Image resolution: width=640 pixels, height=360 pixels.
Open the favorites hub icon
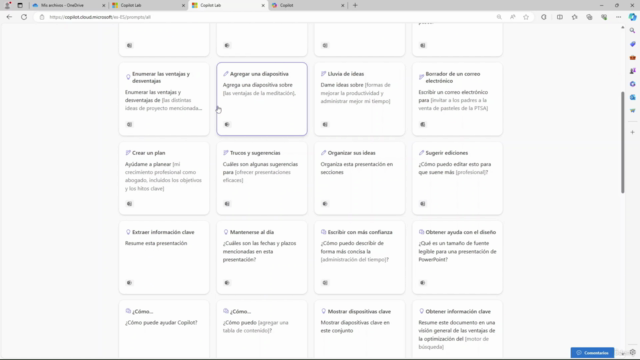click(x=574, y=17)
